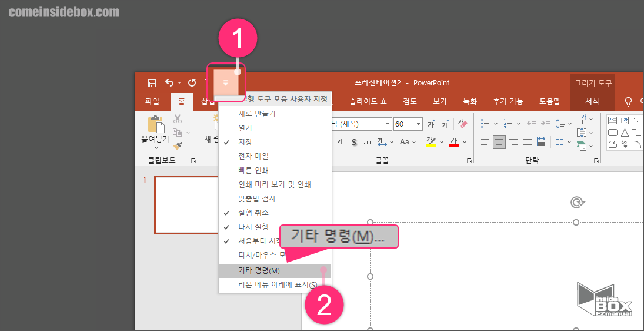Image resolution: width=644 pixels, height=331 pixels.
Task: Open the 글꼴 dialog launcher
Action: (x=469, y=161)
